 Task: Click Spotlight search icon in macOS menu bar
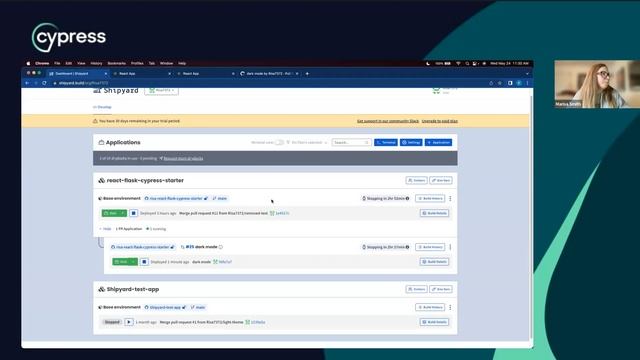(x=467, y=64)
